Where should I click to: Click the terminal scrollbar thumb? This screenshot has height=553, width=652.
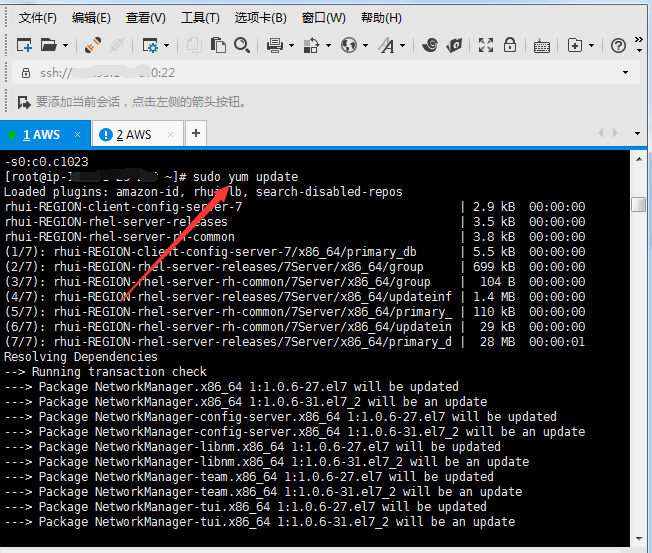click(639, 204)
